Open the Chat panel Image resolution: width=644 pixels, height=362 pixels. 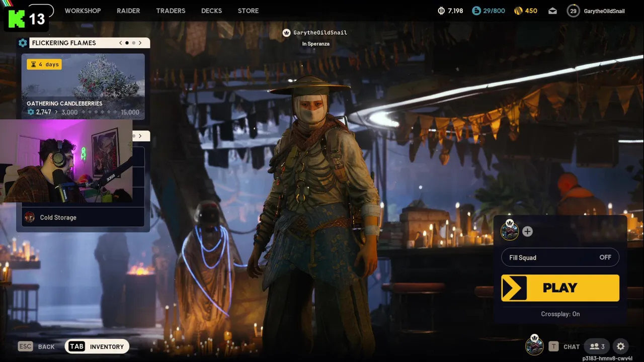point(572,346)
